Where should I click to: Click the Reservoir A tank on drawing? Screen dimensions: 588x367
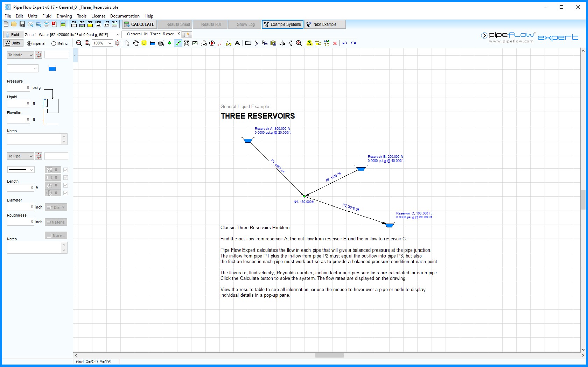(248, 140)
